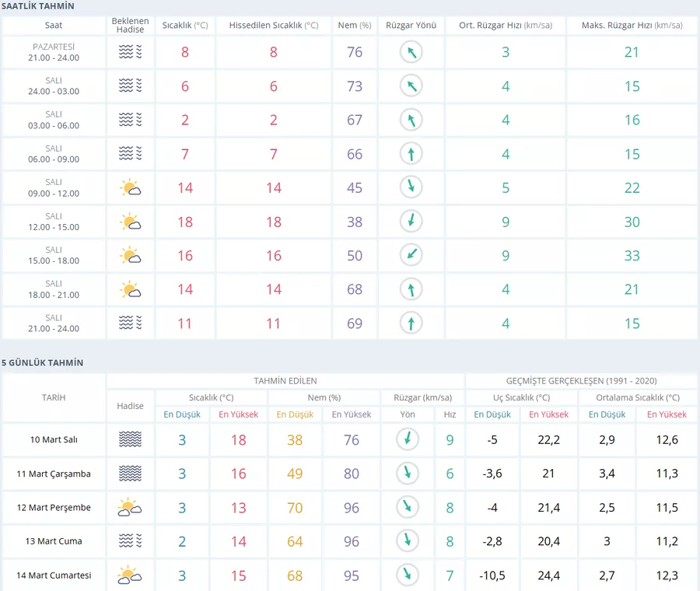The height and width of the screenshot is (591, 700).
Task: Click wind direction arrow for Salı 15.00 - 18.00
Action: tap(411, 255)
